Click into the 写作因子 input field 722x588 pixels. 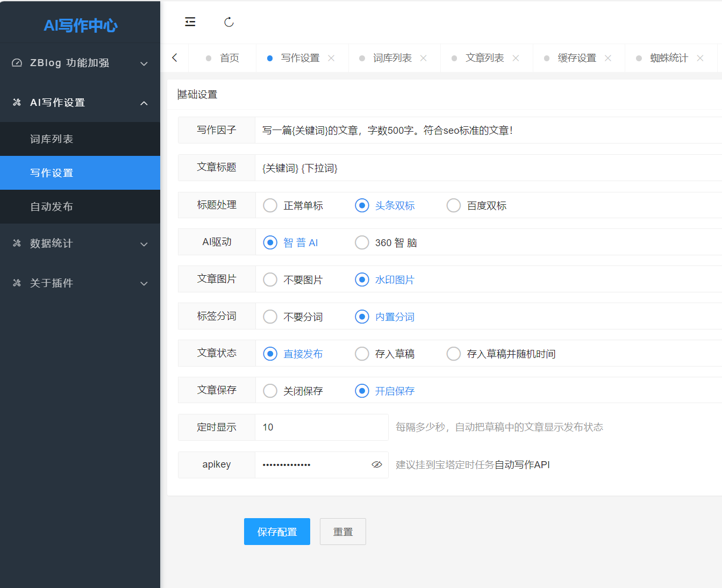[x=488, y=130]
